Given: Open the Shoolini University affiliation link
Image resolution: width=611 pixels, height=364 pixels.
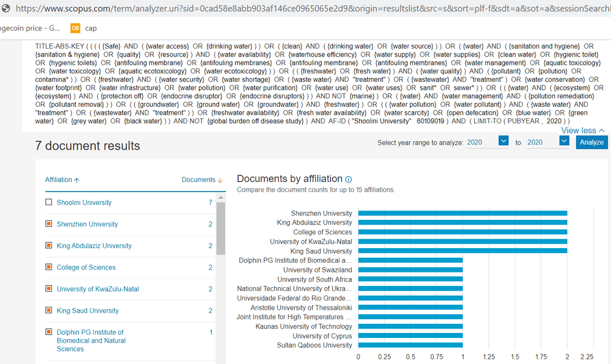Looking at the screenshot, I should [84, 202].
